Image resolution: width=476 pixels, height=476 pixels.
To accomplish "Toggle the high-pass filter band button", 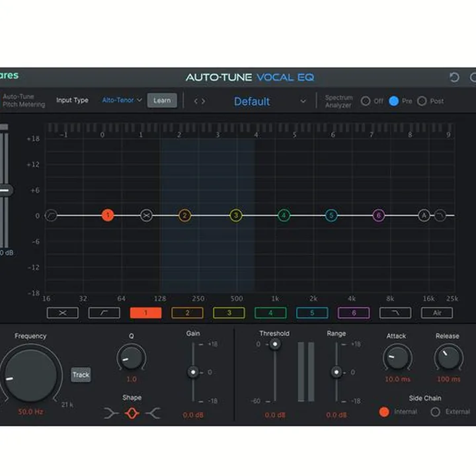I will 104,313.
